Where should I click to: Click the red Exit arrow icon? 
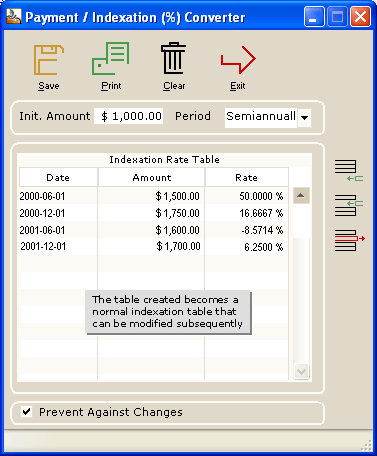point(238,60)
